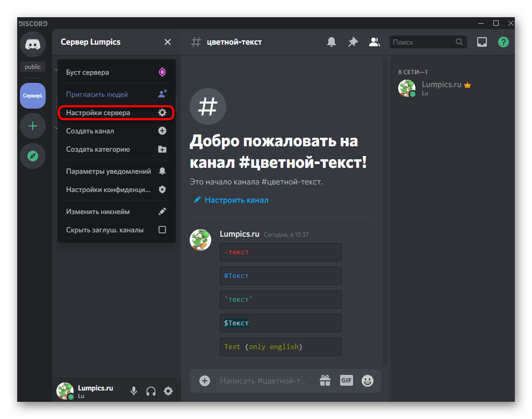532x419 pixels.
Task: Click the create channel plus-circle icon
Action: pos(162,131)
